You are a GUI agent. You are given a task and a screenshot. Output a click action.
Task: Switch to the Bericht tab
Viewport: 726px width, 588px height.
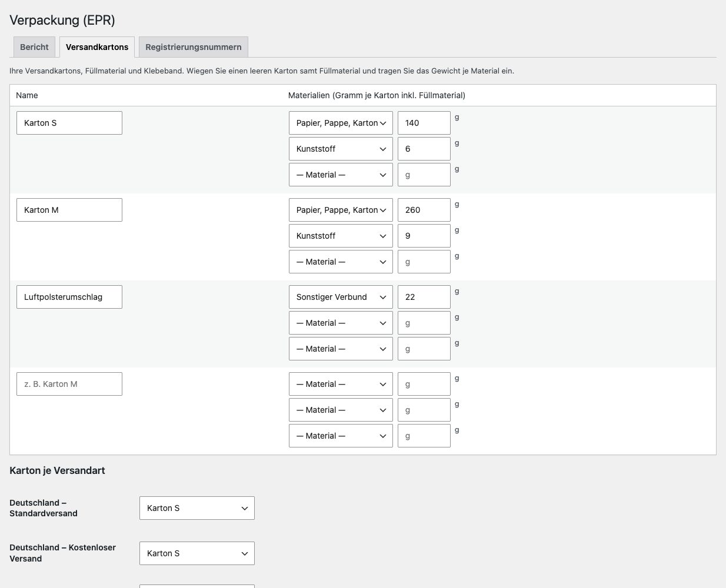34,47
